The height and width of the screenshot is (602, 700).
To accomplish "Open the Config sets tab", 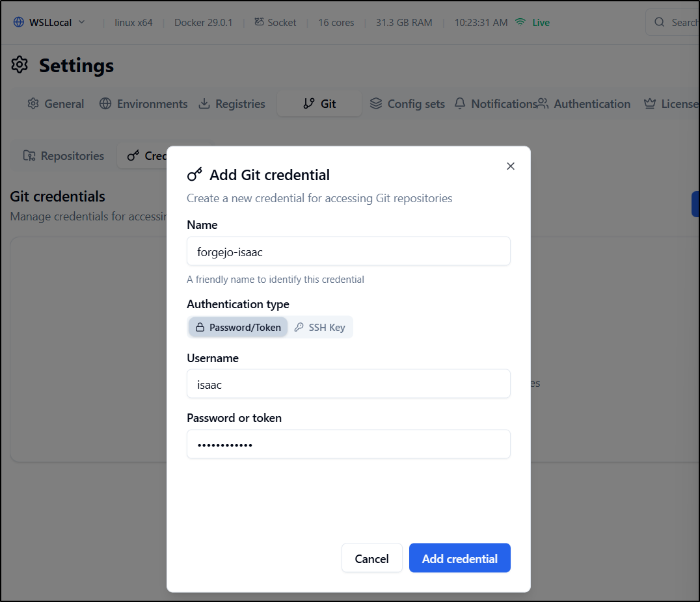I will click(407, 104).
